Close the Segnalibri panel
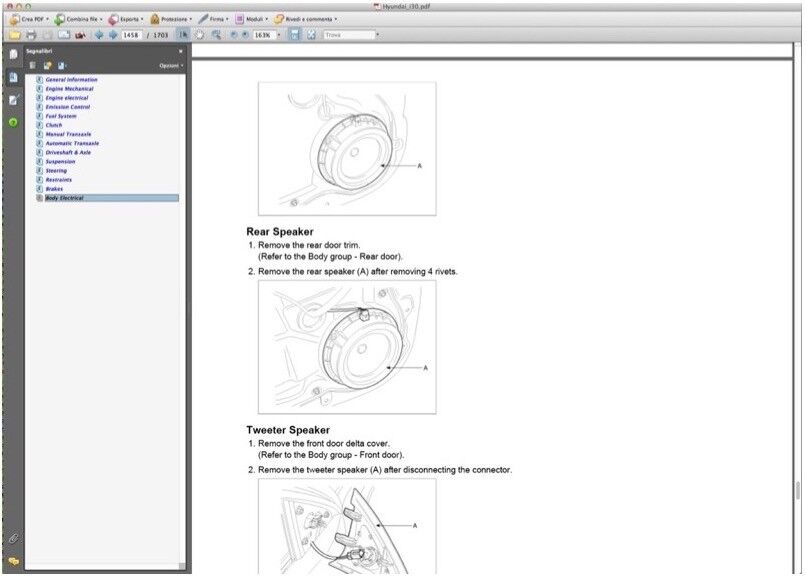 (x=180, y=51)
